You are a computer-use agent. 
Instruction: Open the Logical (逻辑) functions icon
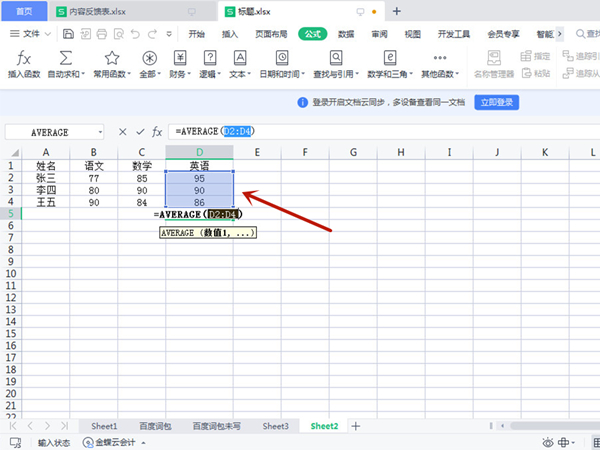[211, 58]
